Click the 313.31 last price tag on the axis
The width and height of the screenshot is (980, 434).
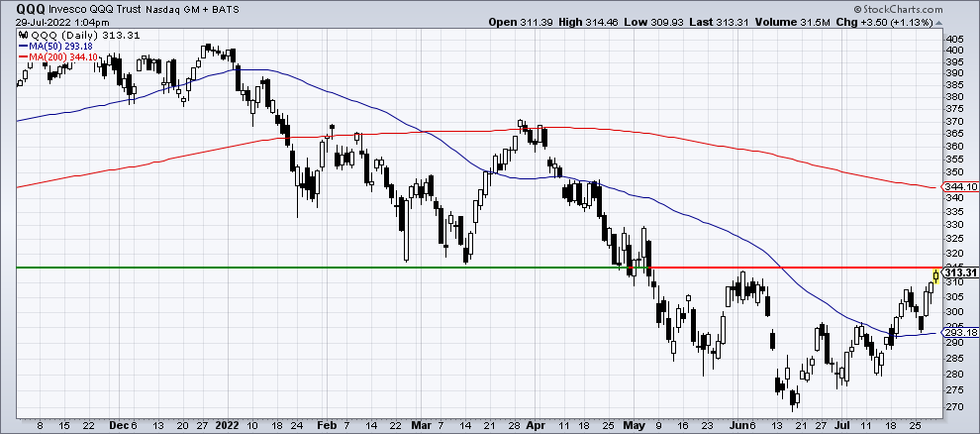point(959,272)
